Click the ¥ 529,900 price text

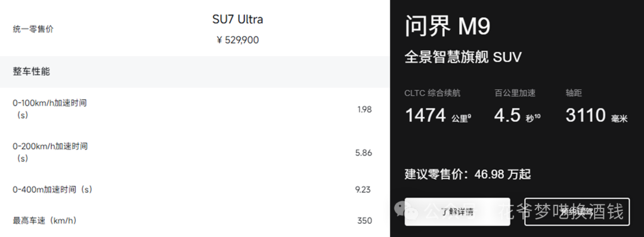pos(238,40)
